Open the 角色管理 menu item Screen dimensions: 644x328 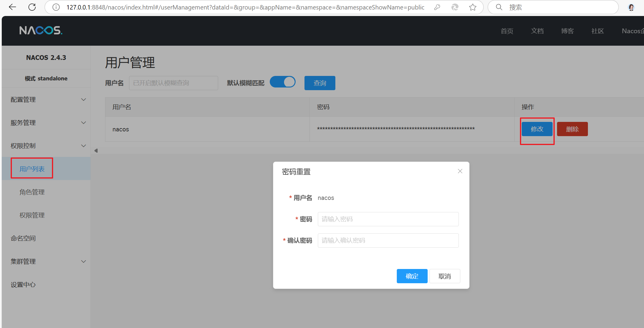click(x=32, y=192)
